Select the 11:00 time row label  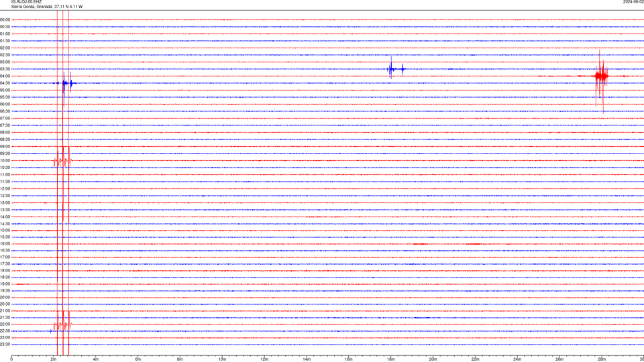[5, 174]
